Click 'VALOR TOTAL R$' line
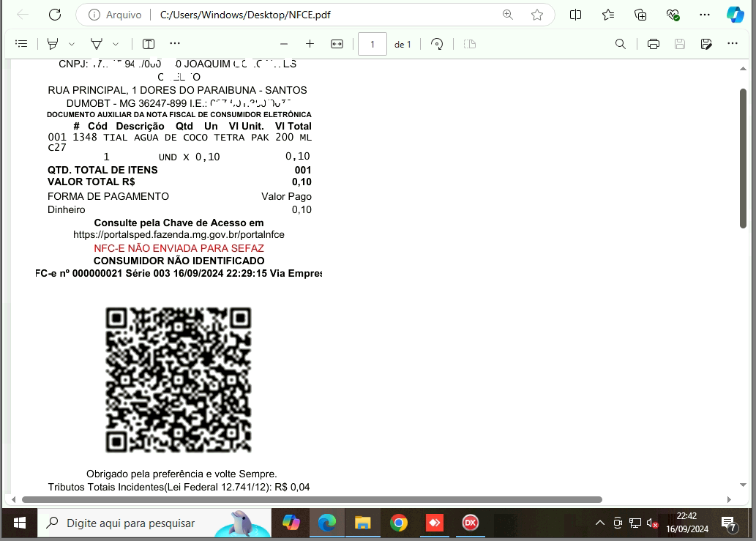 click(179, 182)
